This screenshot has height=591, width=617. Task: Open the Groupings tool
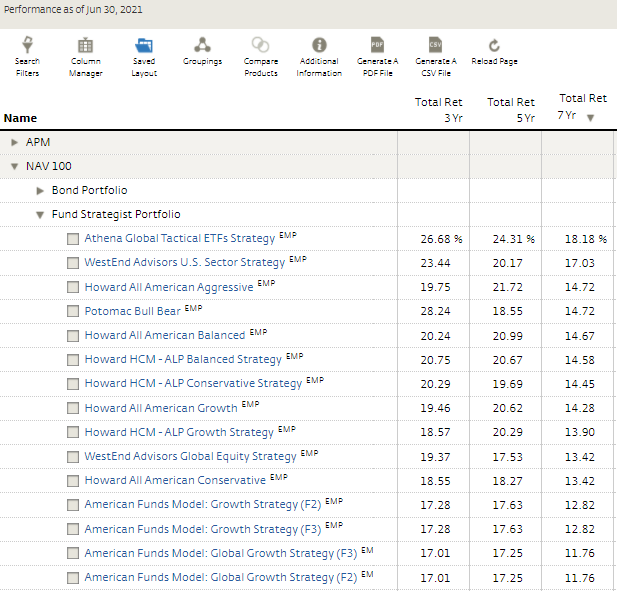pyautogui.click(x=202, y=51)
